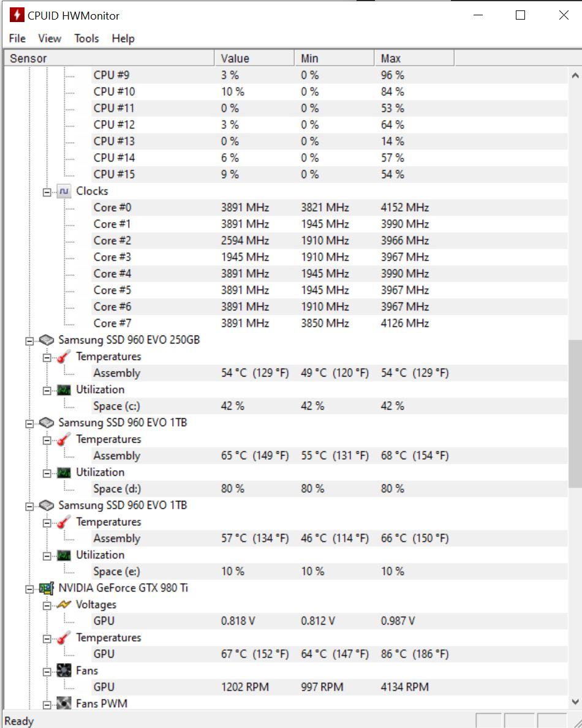Screen dimensions: 582x728
Task: Click the Utilization icon above Space (c:)
Action: tap(64, 390)
